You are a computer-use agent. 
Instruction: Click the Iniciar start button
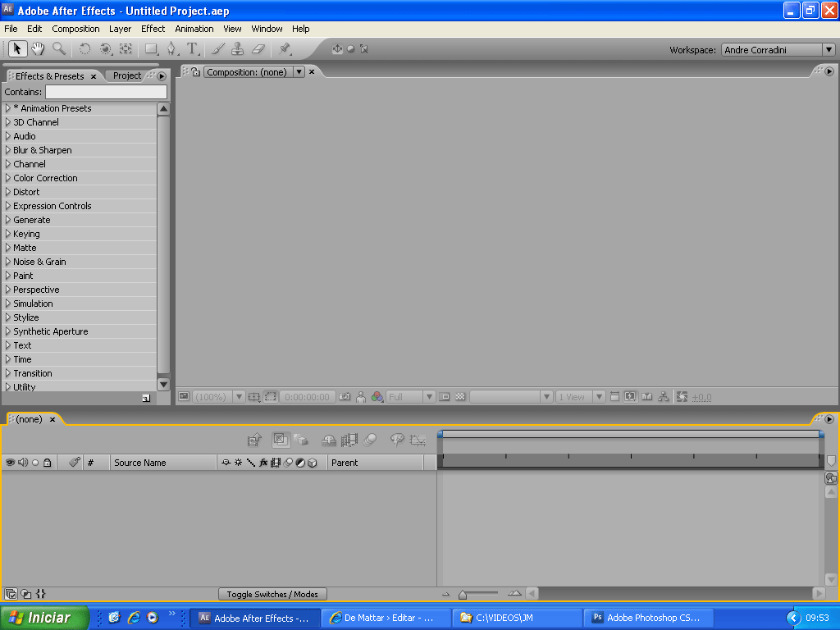pos(44,618)
